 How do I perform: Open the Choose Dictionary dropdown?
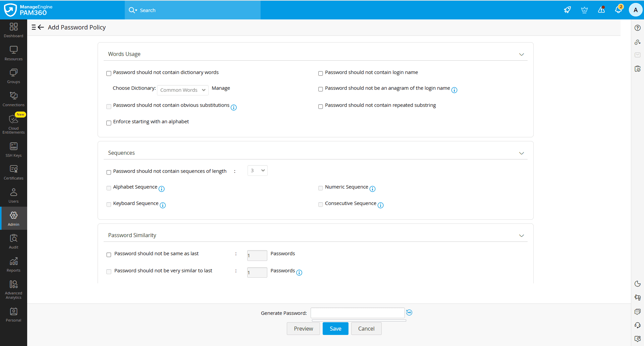pos(182,90)
